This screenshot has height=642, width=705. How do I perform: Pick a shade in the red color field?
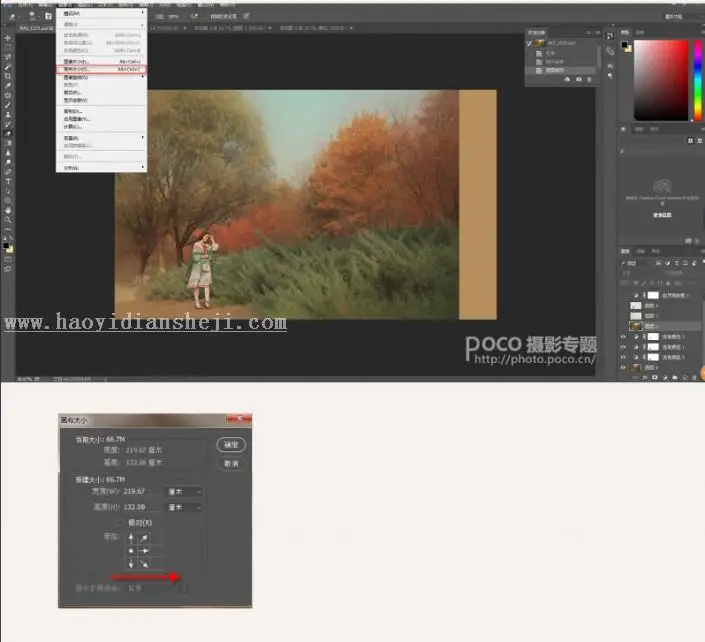tap(661, 80)
